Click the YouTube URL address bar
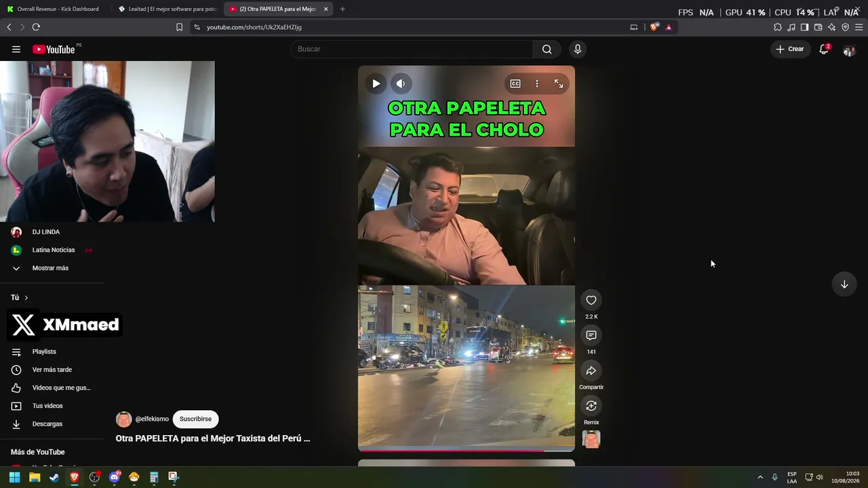 click(407, 27)
